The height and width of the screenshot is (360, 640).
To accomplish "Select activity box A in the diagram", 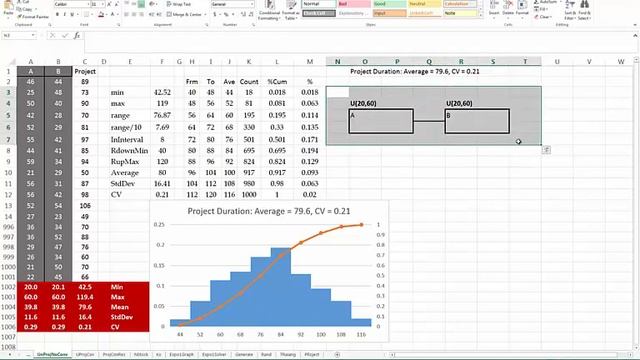I will 381,121.
